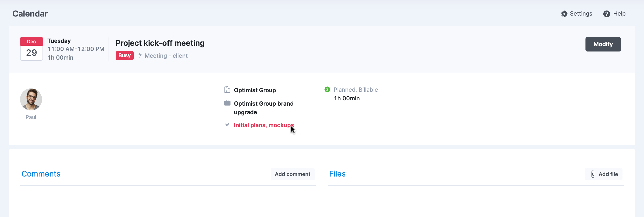The width and height of the screenshot is (644, 217).
Task: Open the Initial plans, mockups task link
Action: [263, 125]
